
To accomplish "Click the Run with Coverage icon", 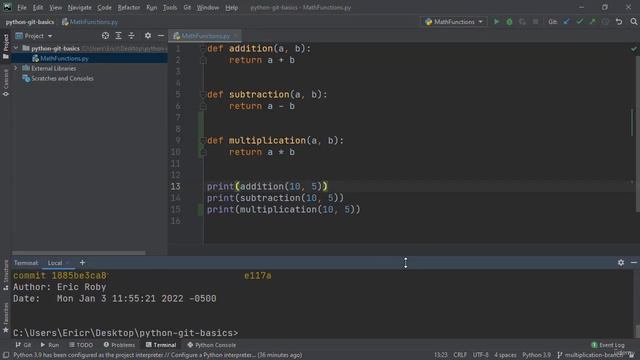I will coord(522,22).
